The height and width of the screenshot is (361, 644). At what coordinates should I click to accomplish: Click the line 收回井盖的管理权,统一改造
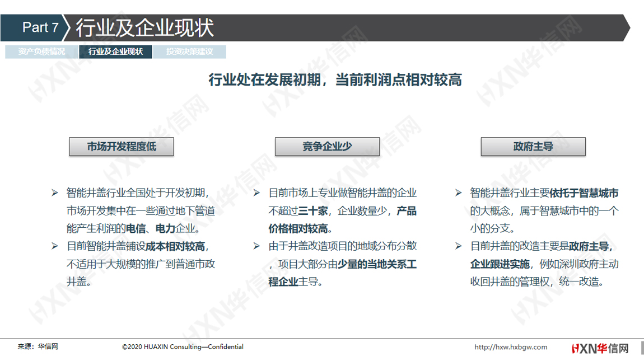536,282
